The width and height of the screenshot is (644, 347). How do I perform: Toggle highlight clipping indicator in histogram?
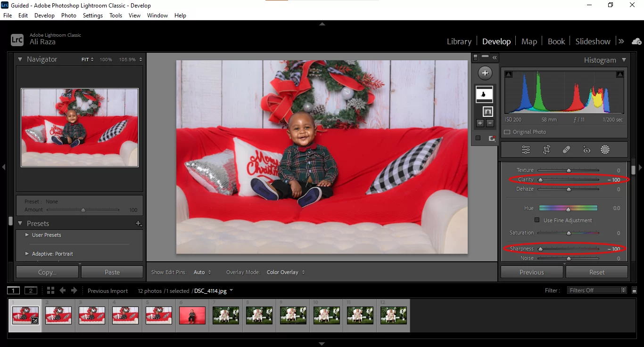(620, 74)
